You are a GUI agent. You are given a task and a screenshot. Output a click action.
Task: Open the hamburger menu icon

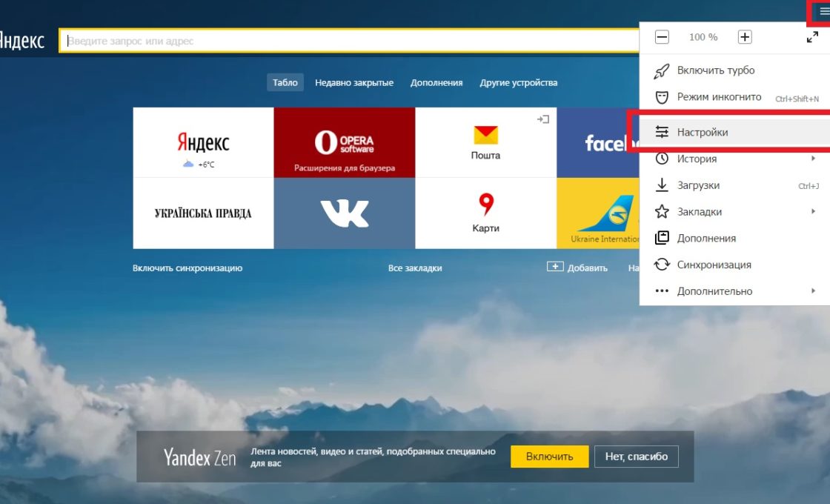[x=823, y=11]
